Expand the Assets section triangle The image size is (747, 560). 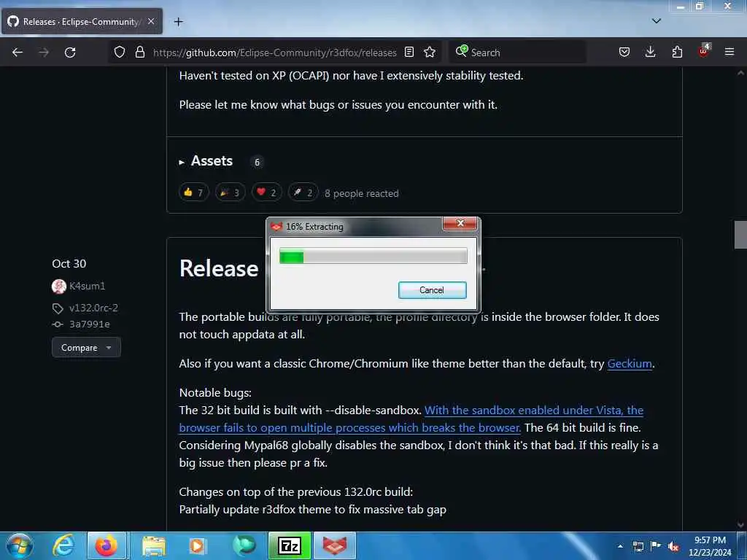tap(182, 163)
